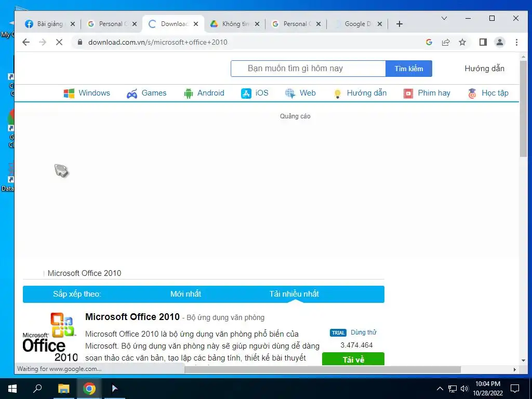Screen dimensions: 532x399
Task: Click the Dùng thử label
Action: coord(363,332)
